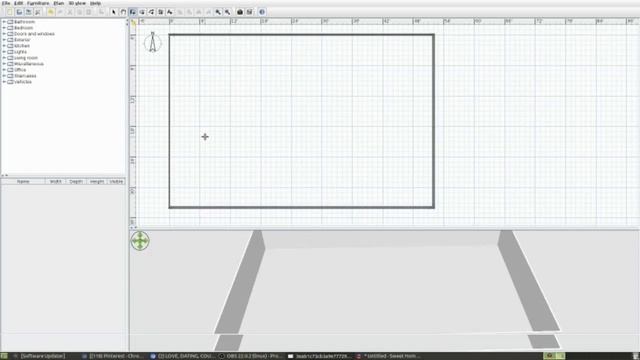Open the Help menu
Screen dimensions: 640x360
(95, 3)
